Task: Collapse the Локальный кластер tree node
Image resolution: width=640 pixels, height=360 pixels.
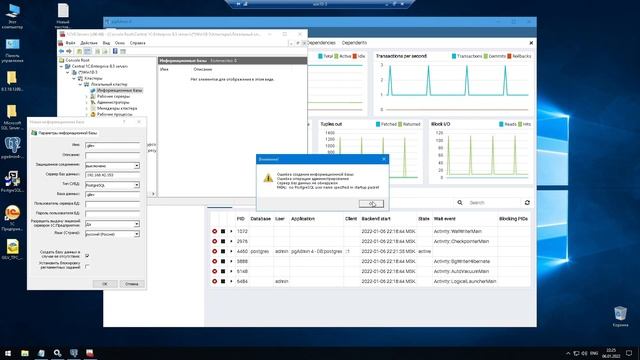Action: (81, 84)
